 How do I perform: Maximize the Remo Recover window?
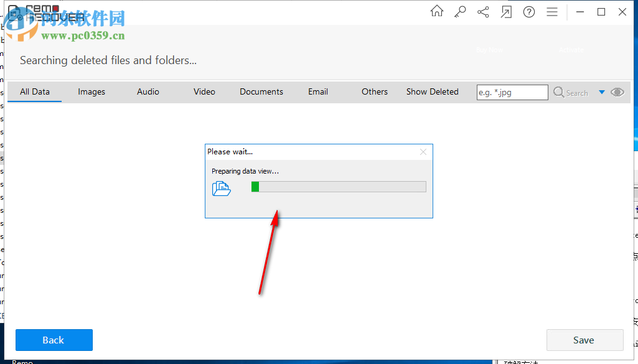tap(601, 12)
